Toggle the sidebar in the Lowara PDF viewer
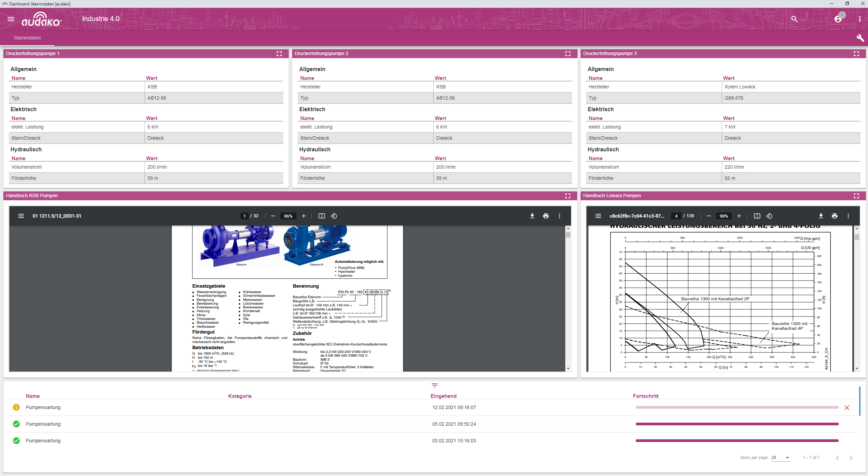The height and width of the screenshot is (476, 868). point(598,216)
